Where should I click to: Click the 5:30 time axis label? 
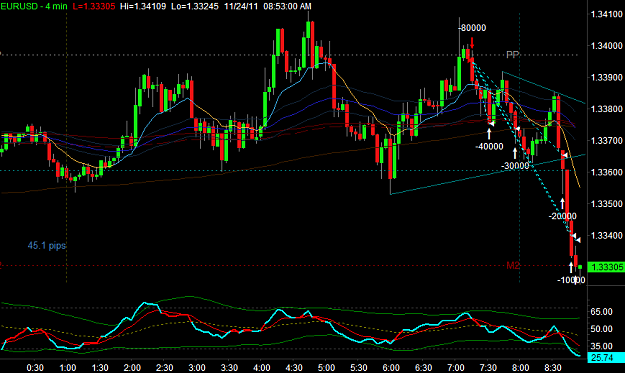coord(358,367)
